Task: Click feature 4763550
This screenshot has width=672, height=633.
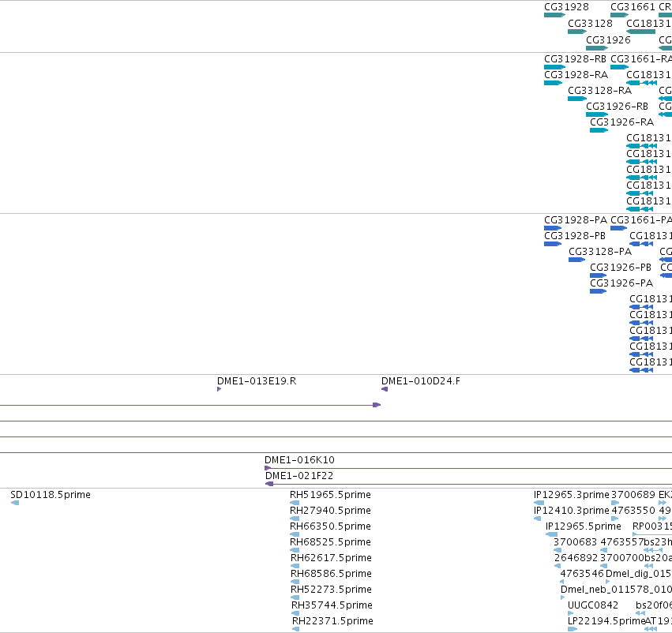Action: [615, 519]
